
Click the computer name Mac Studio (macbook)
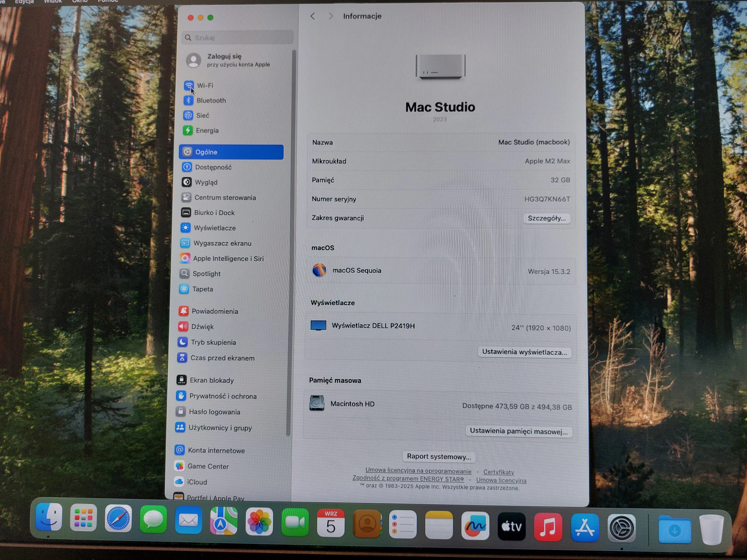(x=534, y=142)
